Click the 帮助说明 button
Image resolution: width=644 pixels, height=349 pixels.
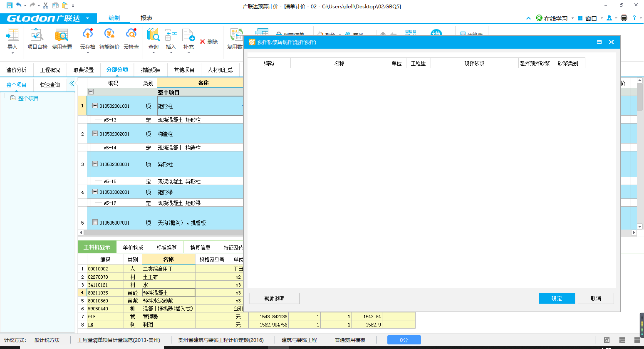274,298
